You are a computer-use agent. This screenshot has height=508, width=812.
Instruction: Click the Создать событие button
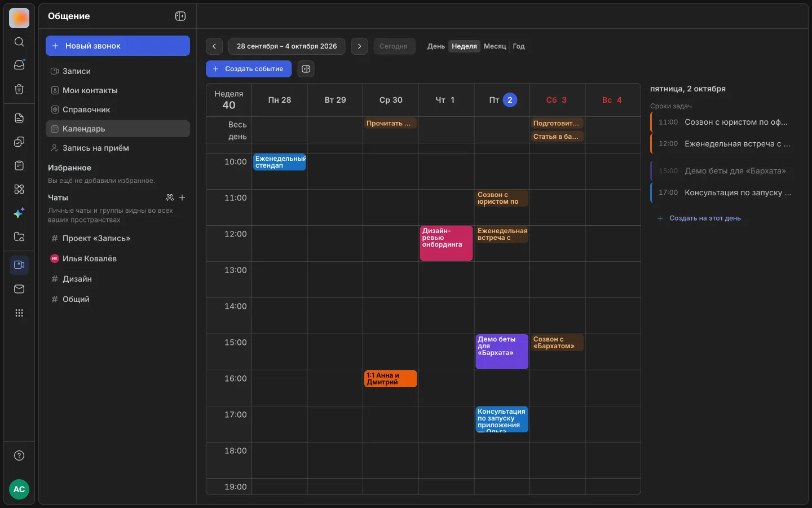click(249, 69)
